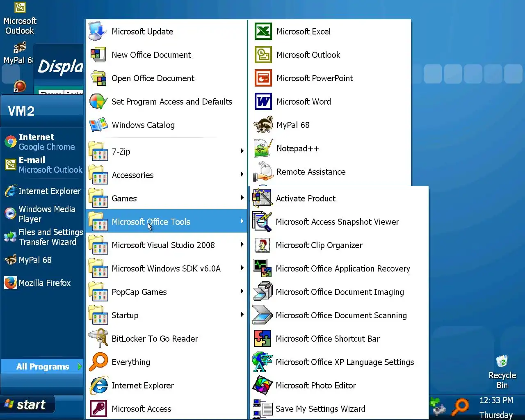Launch Mozilla Firefox from Start menu
Image resolution: width=525 pixels, height=420 pixels.
click(42, 283)
